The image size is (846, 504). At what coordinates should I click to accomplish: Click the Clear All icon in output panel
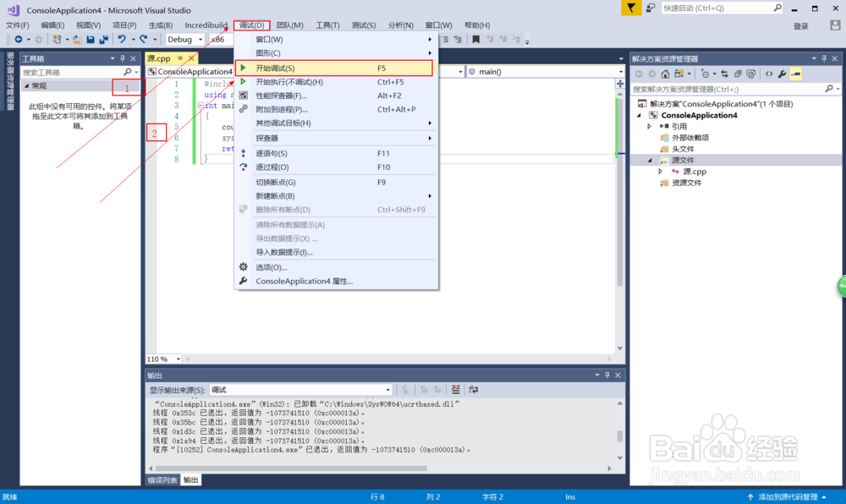coord(455,390)
